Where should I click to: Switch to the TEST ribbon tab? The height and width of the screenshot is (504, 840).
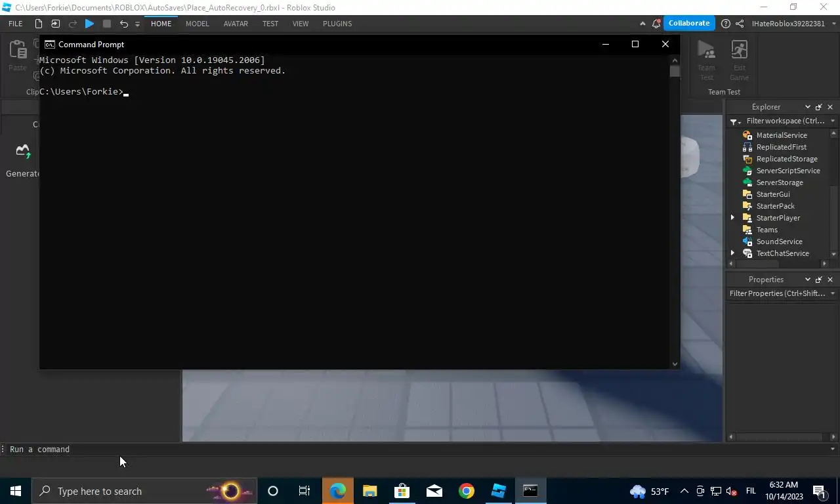click(x=270, y=24)
